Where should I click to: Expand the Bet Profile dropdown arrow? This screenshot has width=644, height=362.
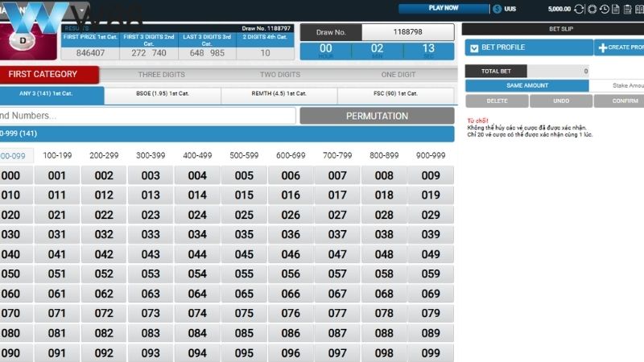(x=474, y=48)
